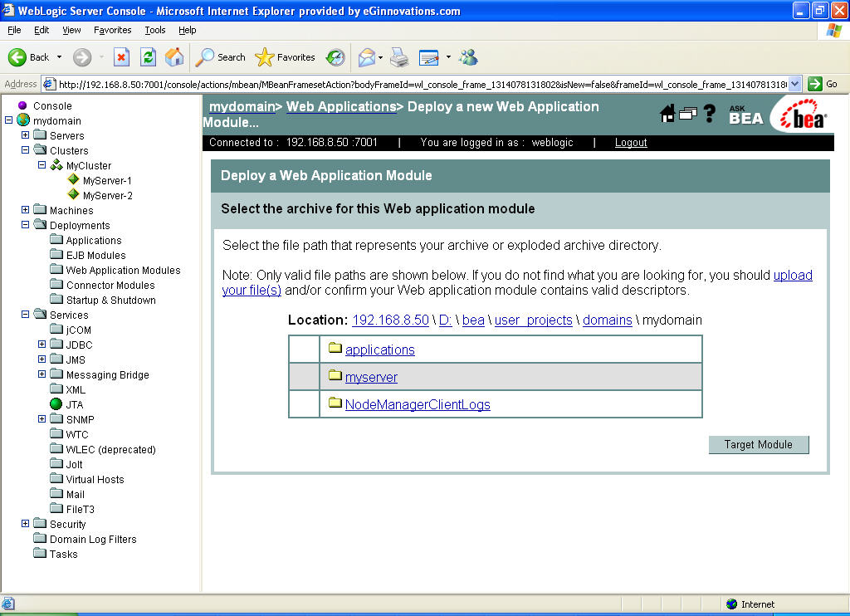Stop page loading with the red X icon
This screenshot has width=850, height=616.
tap(121, 57)
